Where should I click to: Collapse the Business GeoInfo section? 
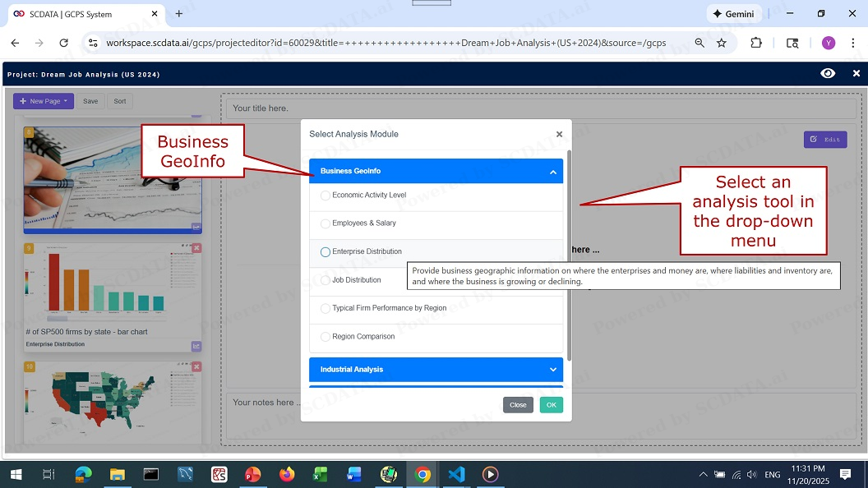point(553,172)
